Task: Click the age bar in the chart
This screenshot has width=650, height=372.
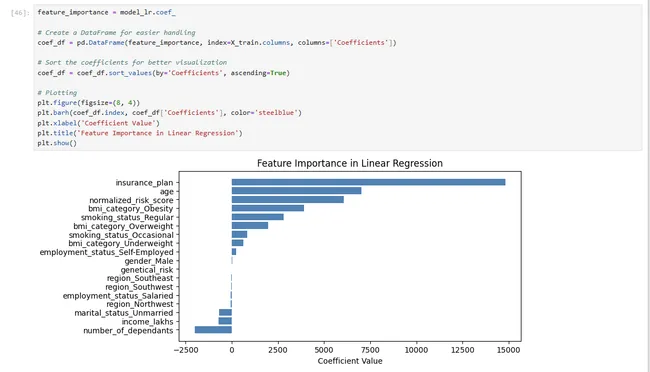Action: (x=296, y=191)
